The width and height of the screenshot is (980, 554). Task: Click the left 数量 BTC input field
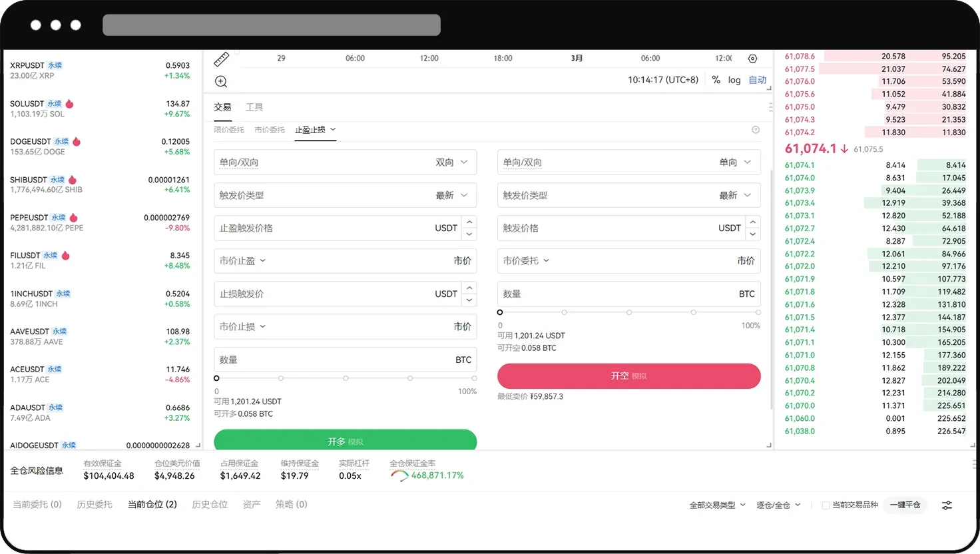[346, 360]
